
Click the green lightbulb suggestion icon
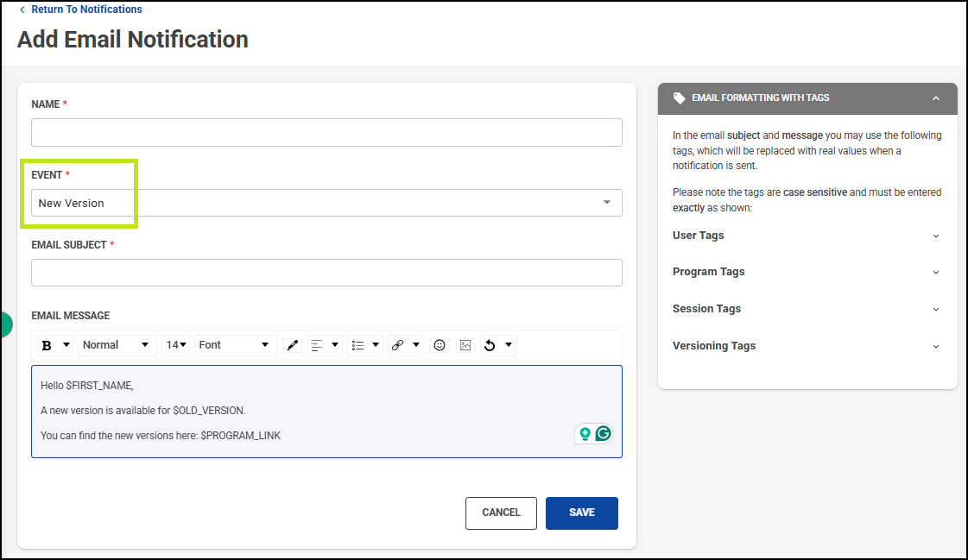[585, 433]
